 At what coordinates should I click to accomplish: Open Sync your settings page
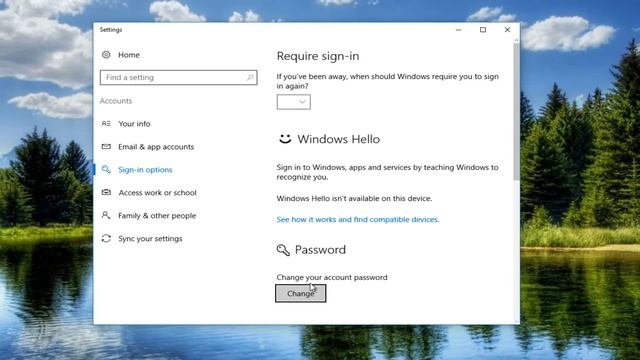(150, 239)
